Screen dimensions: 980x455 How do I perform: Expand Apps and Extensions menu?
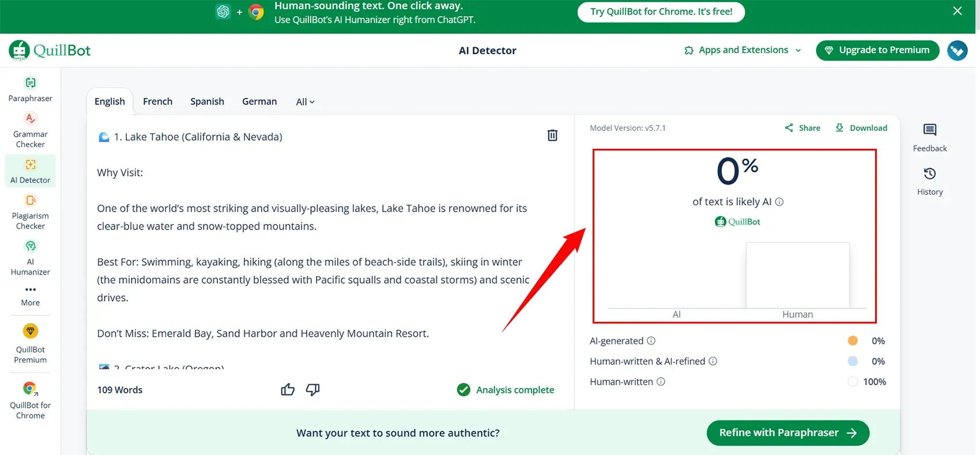tap(742, 50)
